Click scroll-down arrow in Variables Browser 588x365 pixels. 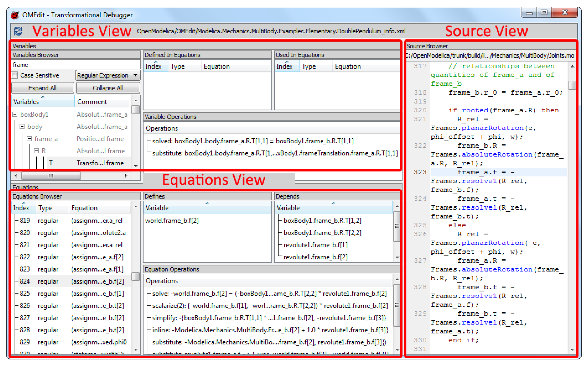(136, 166)
